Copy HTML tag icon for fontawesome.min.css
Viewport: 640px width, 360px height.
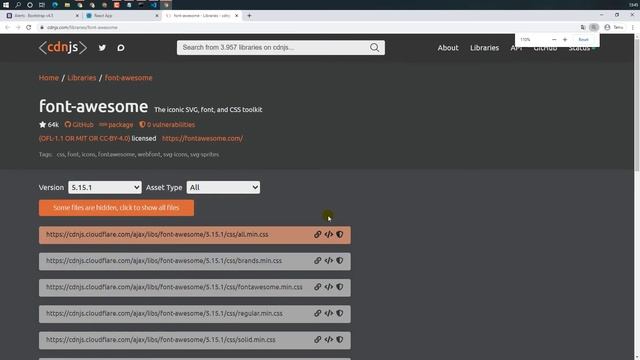329,287
